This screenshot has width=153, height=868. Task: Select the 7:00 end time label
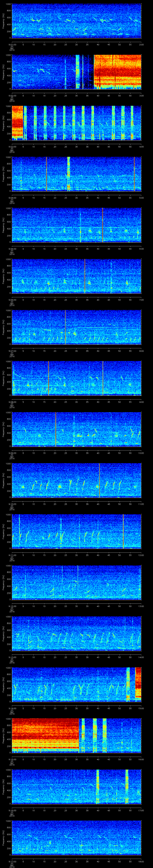(x=141, y=300)
